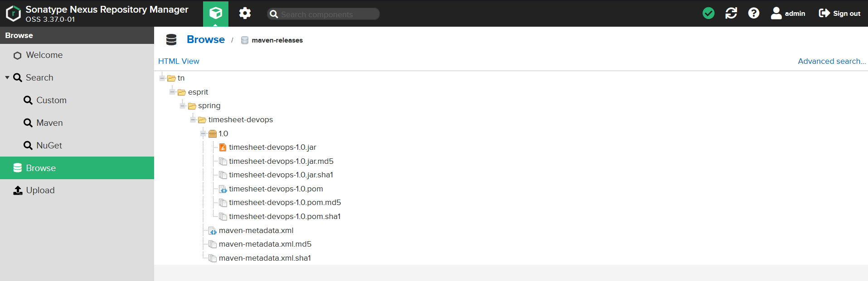Open the Browse cube icon in header
Viewport: 868px width, 281px height.
[216, 13]
